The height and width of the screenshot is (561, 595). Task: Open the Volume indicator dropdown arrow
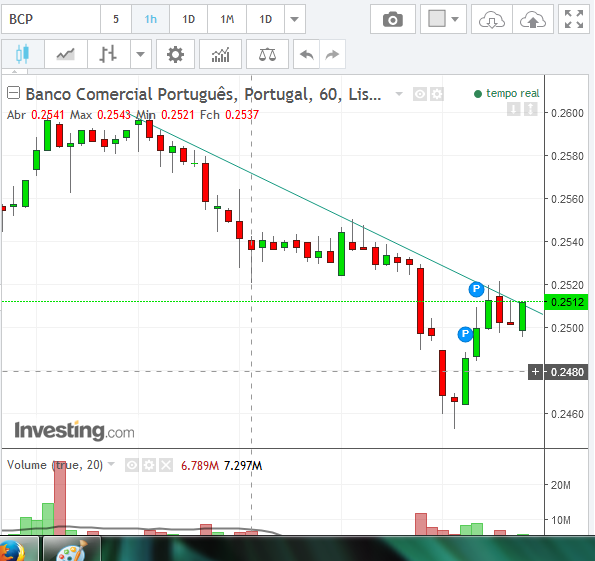tap(111, 464)
